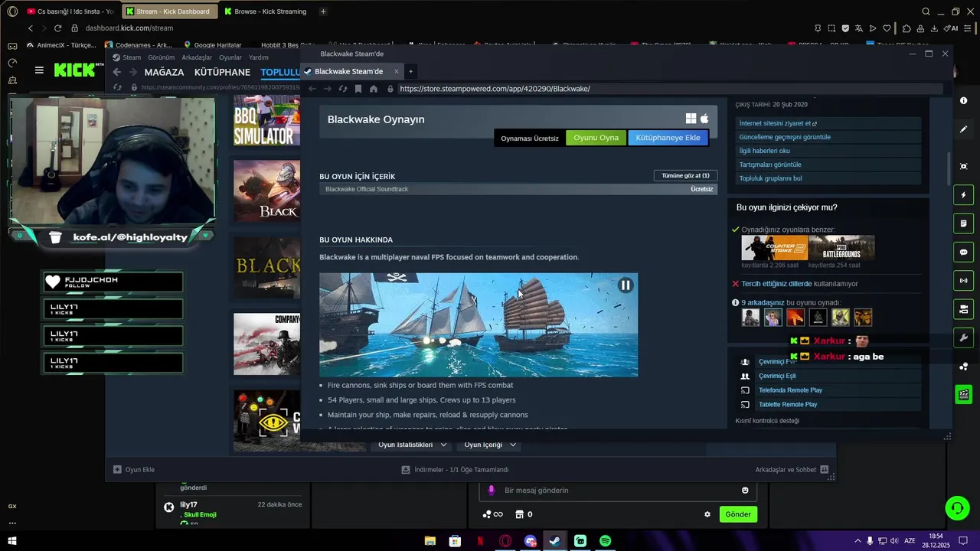The height and width of the screenshot is (551, 980).
Task: Open BBQ Simulator game thumbnail in Steam
Action: pos(266,121)
